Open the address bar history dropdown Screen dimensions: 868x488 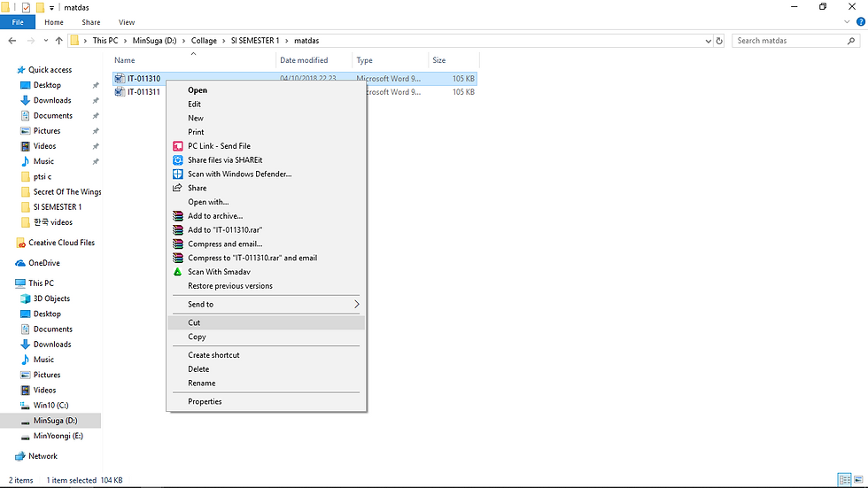pos(708,41)
